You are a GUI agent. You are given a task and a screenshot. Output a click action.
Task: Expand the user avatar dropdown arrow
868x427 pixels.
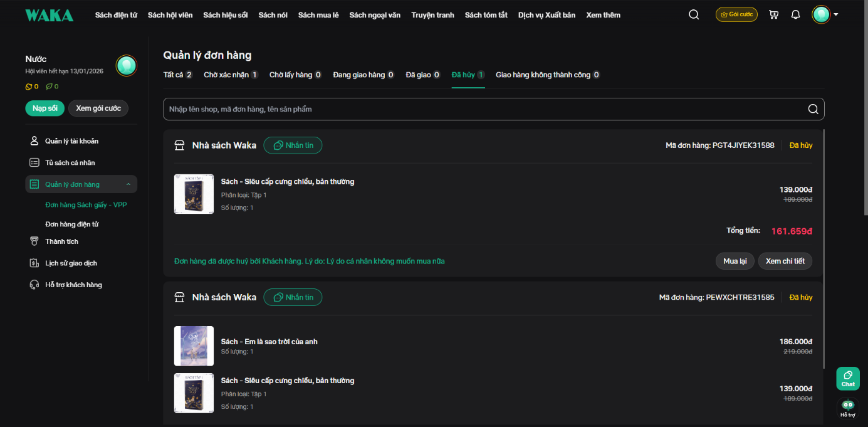click(x=836, y=15)
